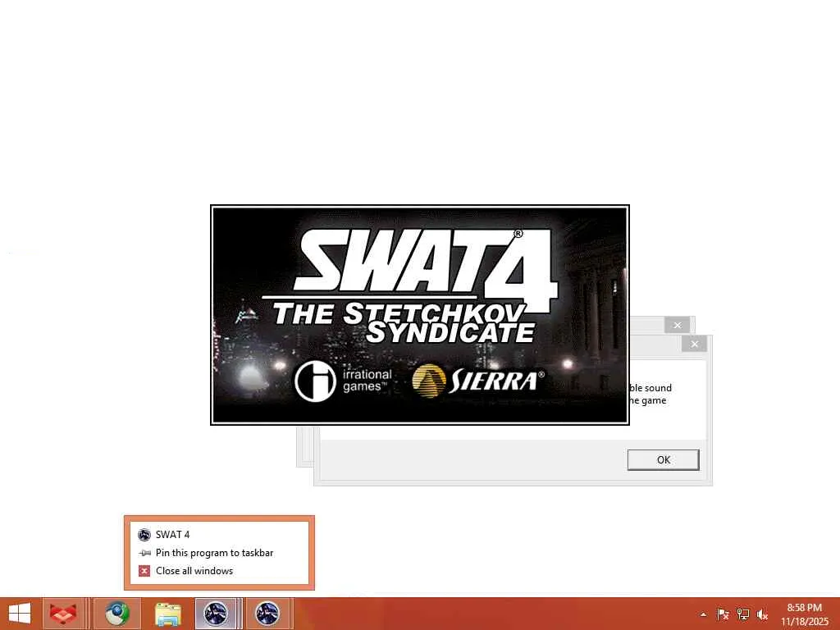Open the Windows Start button

[20, 614]
